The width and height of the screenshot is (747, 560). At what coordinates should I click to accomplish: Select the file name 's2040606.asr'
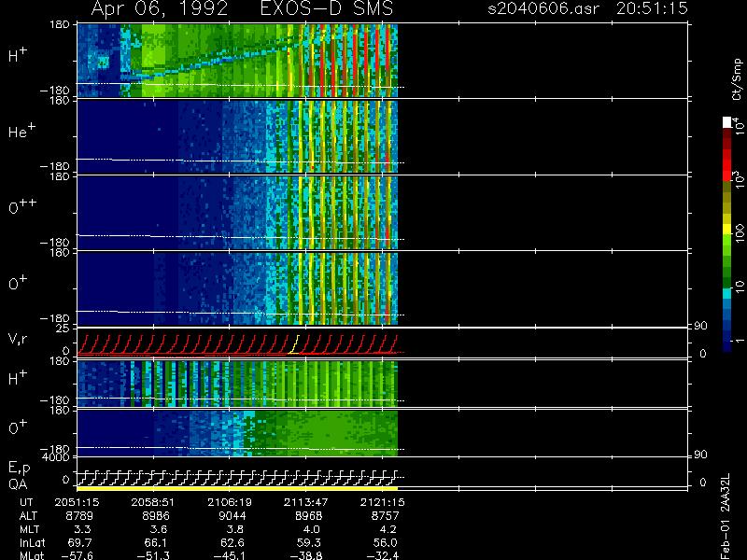(x=543, y=8)
